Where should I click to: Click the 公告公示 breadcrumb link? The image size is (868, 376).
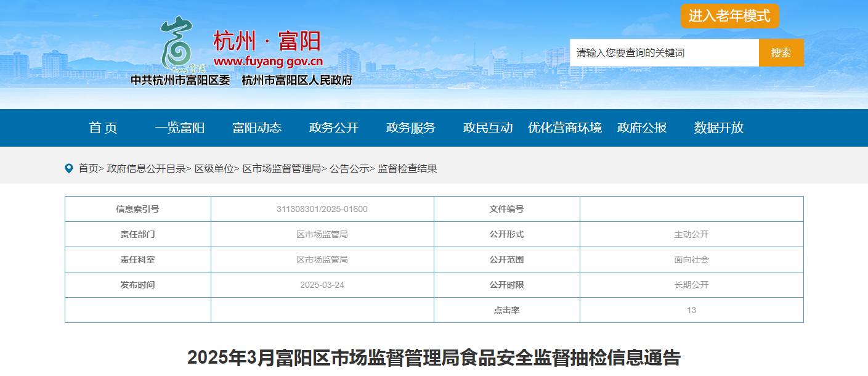[349, 168]
